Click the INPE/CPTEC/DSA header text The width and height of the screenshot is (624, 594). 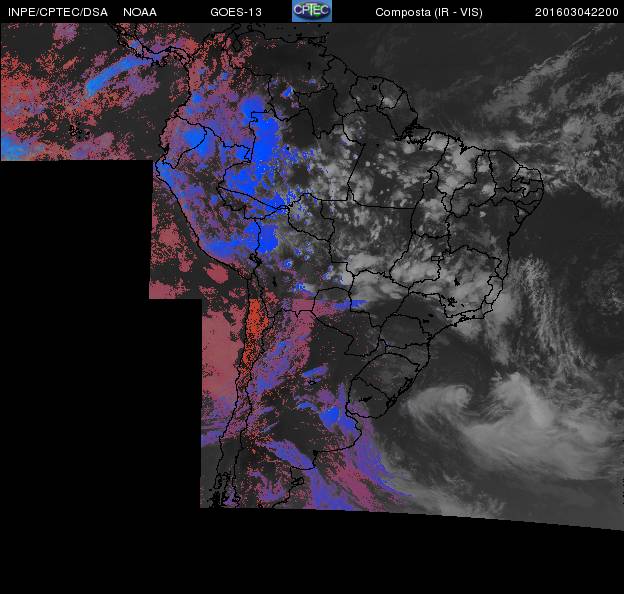coord(58,12)
